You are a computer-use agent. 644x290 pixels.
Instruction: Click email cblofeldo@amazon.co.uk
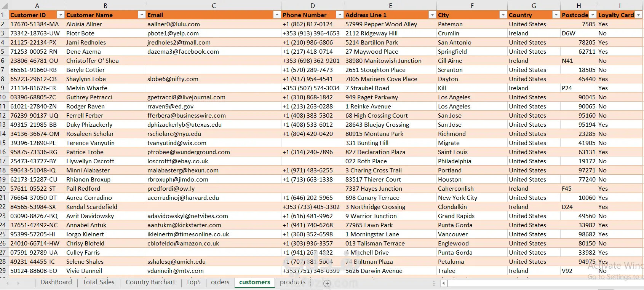pyautogui.click(x=214, y=243)
